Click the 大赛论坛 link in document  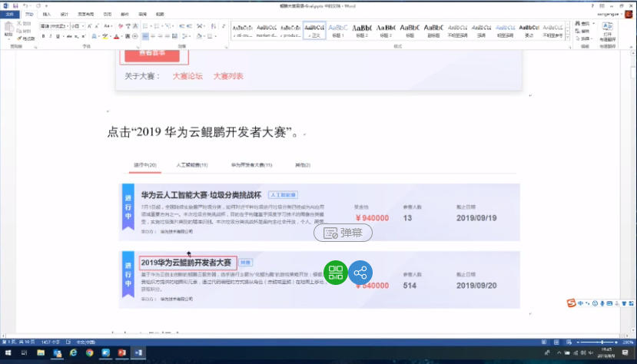[187, 76]
